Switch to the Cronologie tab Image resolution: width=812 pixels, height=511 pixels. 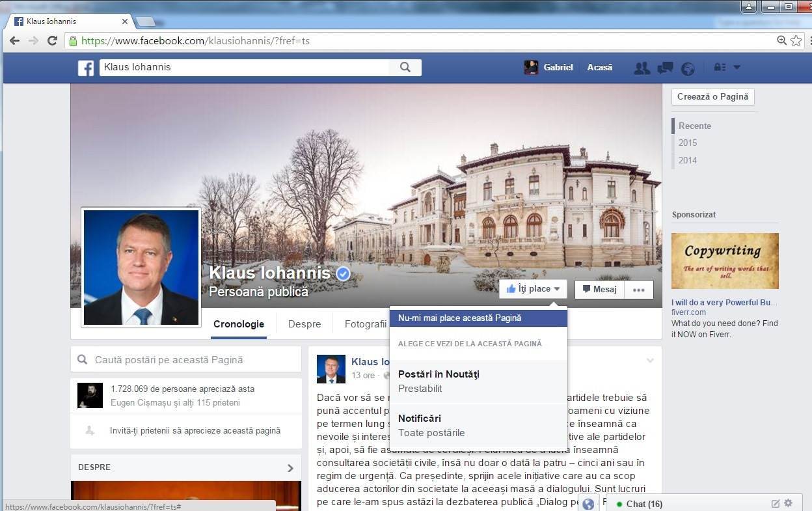(239, 324)
